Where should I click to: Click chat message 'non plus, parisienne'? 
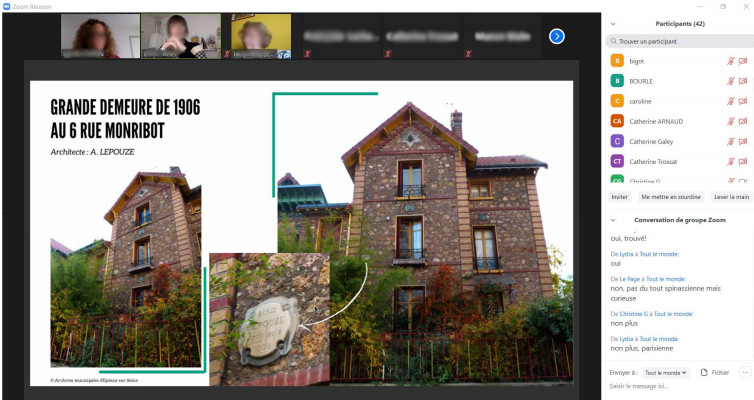(642, 348)
